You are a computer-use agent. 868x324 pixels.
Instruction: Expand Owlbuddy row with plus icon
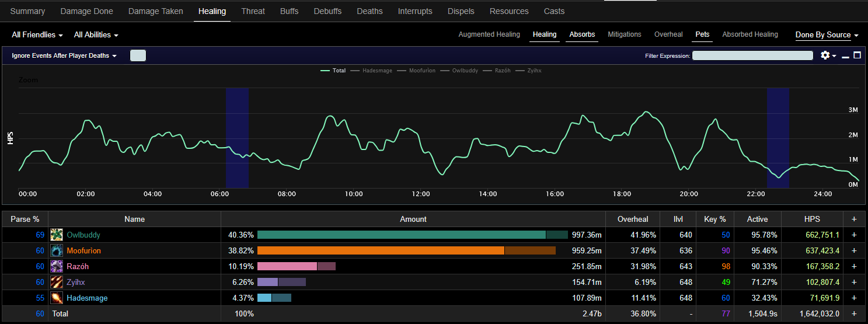pyautogui.click(x=855, y=235)
